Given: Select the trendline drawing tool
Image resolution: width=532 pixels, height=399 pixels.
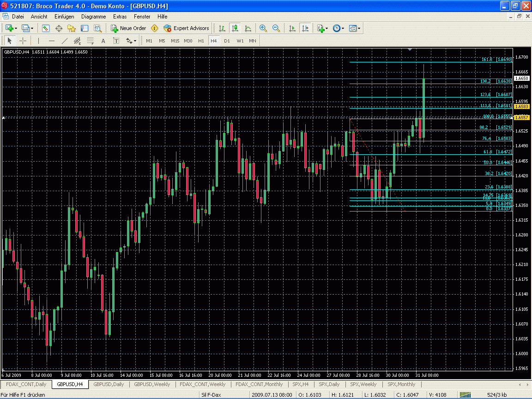Looking at the screenshot, I should (65, 41).
